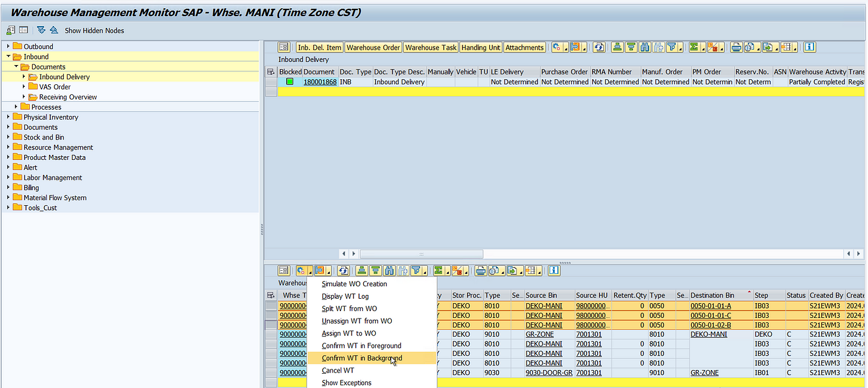868x388 pixels.
Task: Click the Details icon in the lower toolbar
Action: (284, 270)
